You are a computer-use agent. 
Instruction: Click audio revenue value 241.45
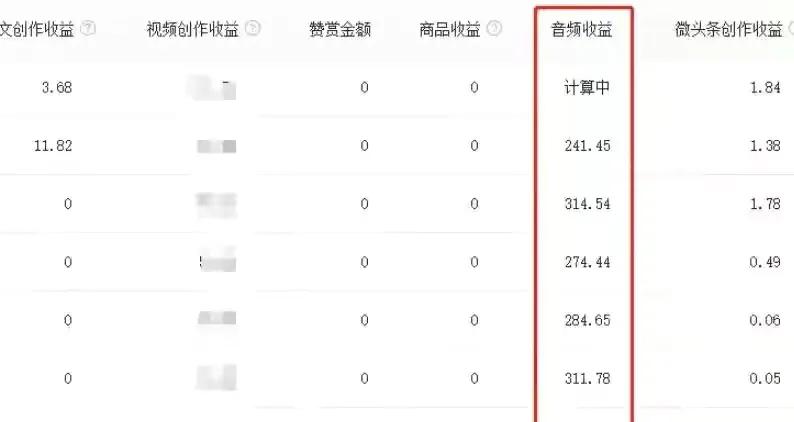[x=587, y=146]
